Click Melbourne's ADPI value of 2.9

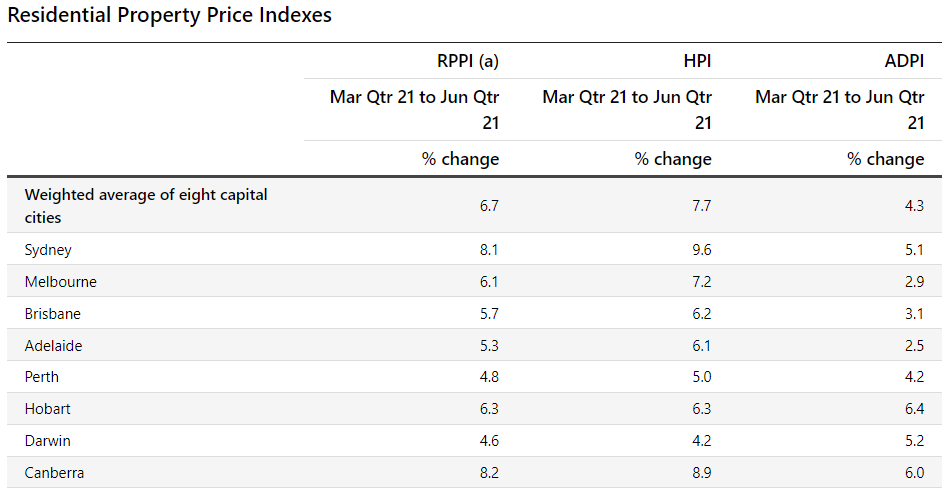(914, 282)
